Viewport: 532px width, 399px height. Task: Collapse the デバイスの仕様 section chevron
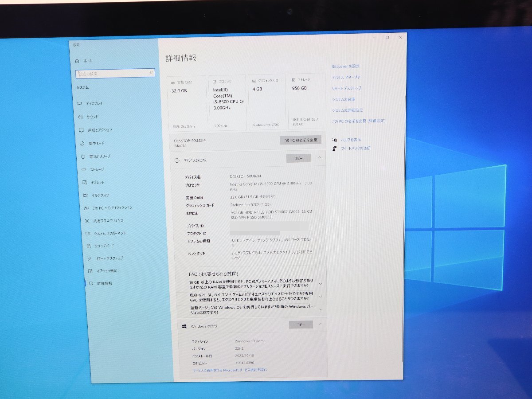pos(319,157)
